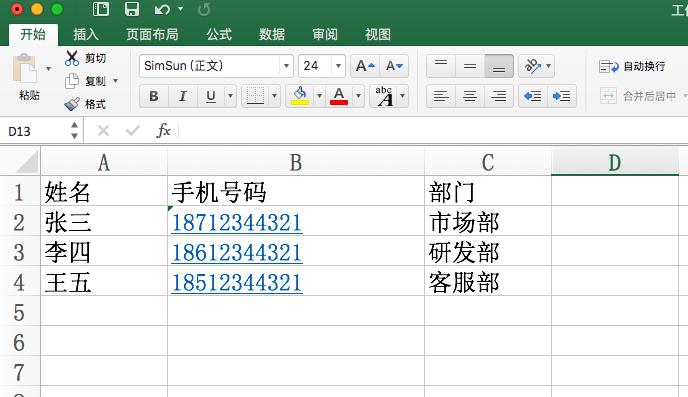Select the Format painter brush icon
The height and width of the screenshot is (397, 688).
[72, 104]
